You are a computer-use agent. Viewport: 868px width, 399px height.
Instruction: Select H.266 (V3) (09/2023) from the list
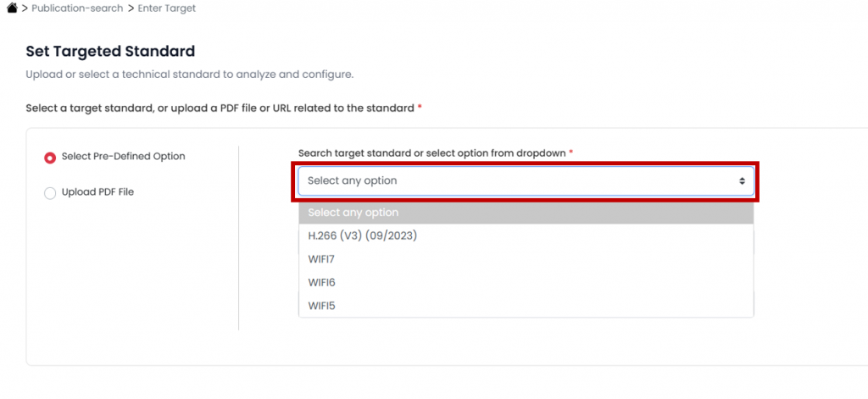[x=363, y=236]
